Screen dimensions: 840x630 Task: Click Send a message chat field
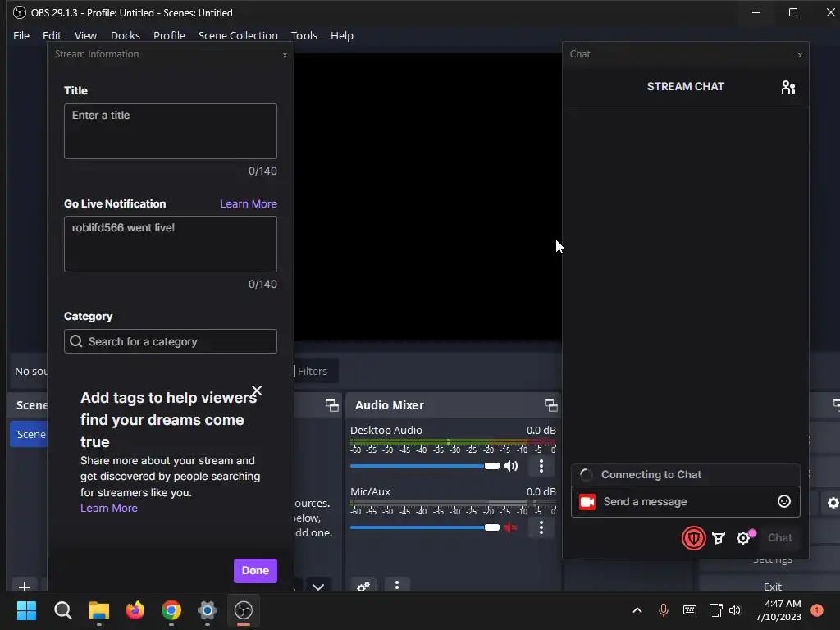click(686, 501)
